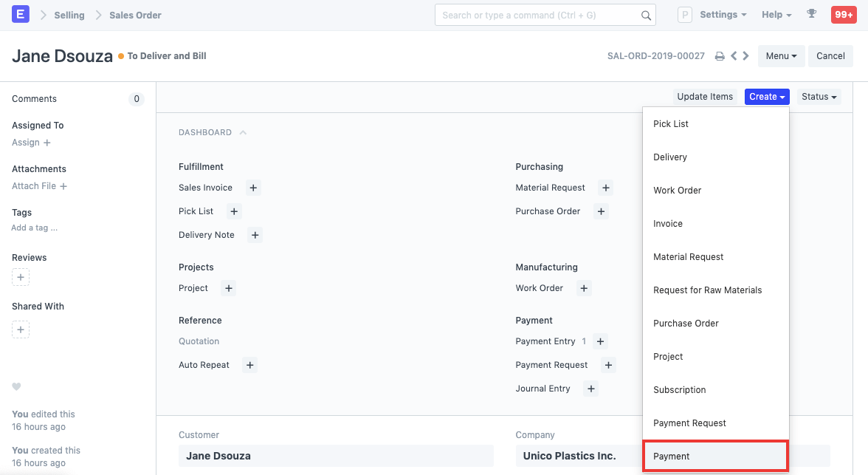Screen dimensions: 868x475
Task: Click Company field Unico Plastics Inc.
Action: (579, 456)
